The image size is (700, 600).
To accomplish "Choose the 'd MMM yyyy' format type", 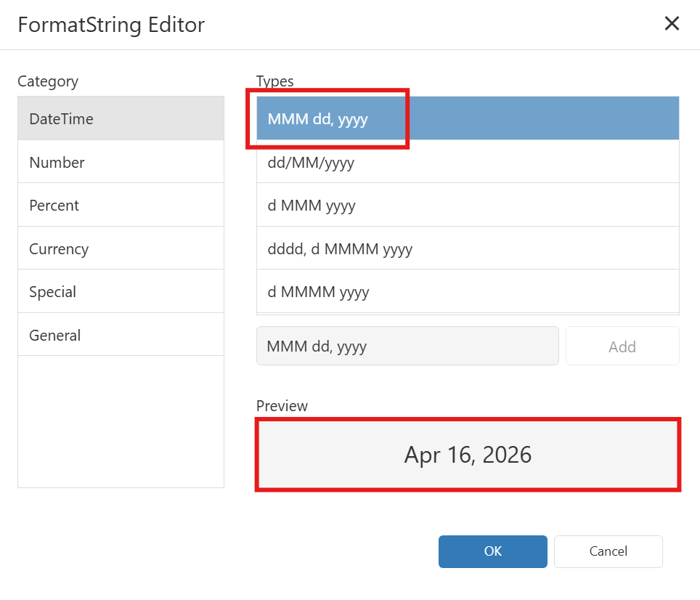I will 468,205.
